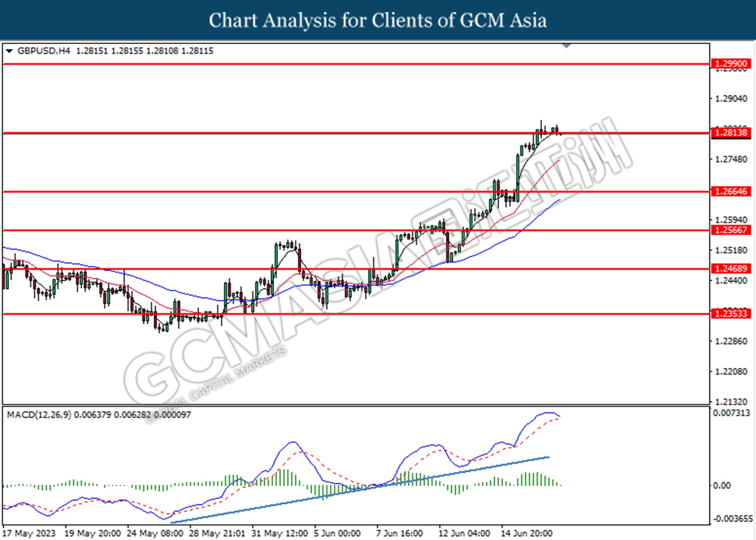The image size is (756, 540).
Task: Click the 12 Jun 04:00 time label
Action: tap(464, 533)
